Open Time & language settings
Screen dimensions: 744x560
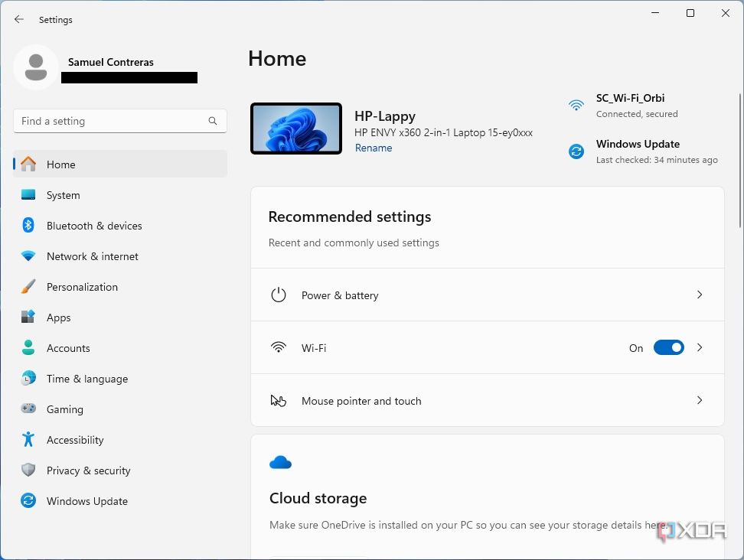(120, 379)
